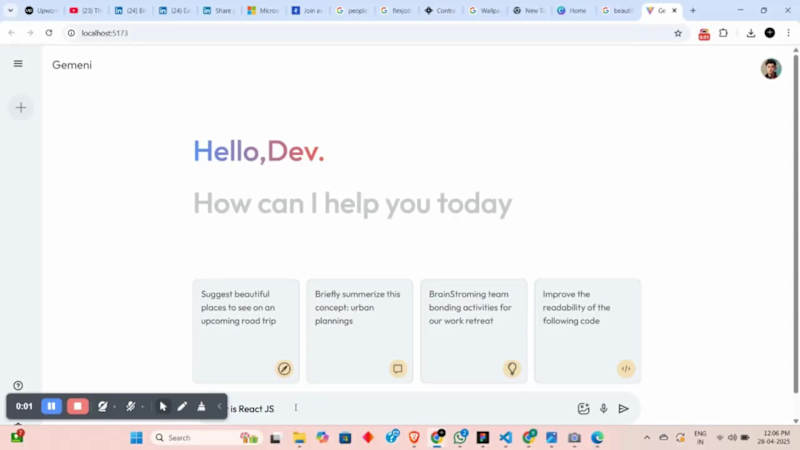Open the user profile avatar
The image size is (800, 450).
click(771, 68)
